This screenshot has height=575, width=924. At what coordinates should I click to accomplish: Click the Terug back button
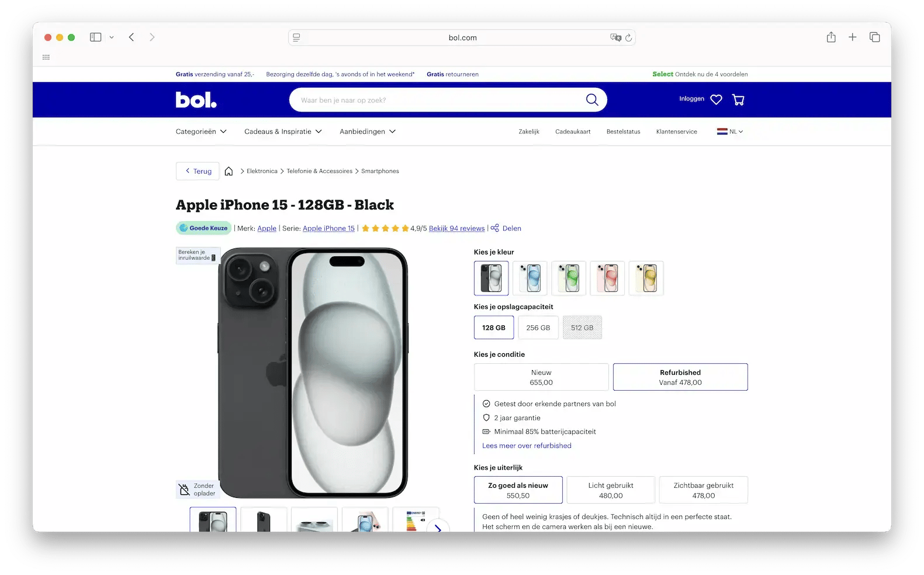pyautogui.click(x=198, y=171)
